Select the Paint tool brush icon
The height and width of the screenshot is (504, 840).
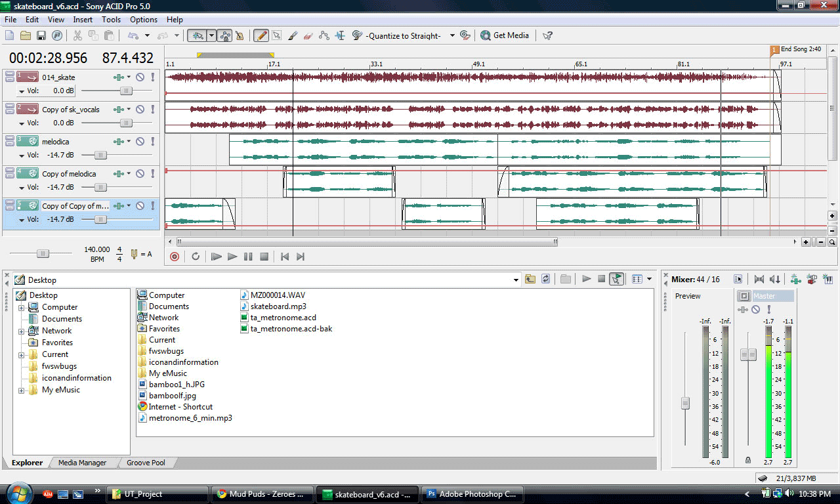293,35
